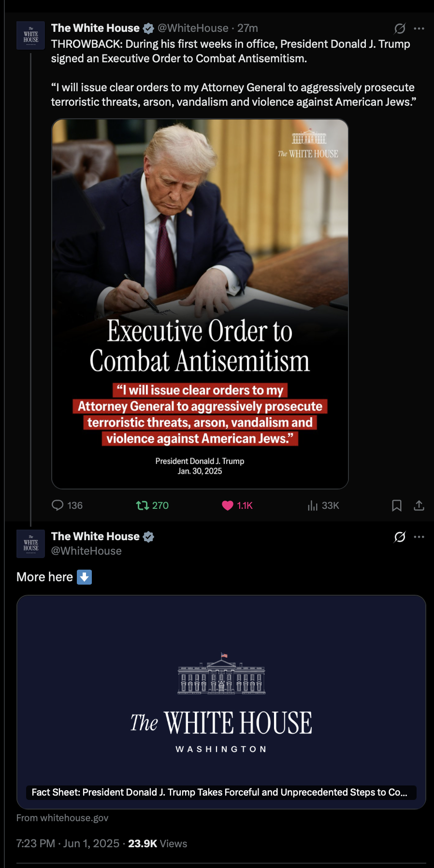Expand the more options menu on second post
434x868 pixels.
(x=419, y=537)
